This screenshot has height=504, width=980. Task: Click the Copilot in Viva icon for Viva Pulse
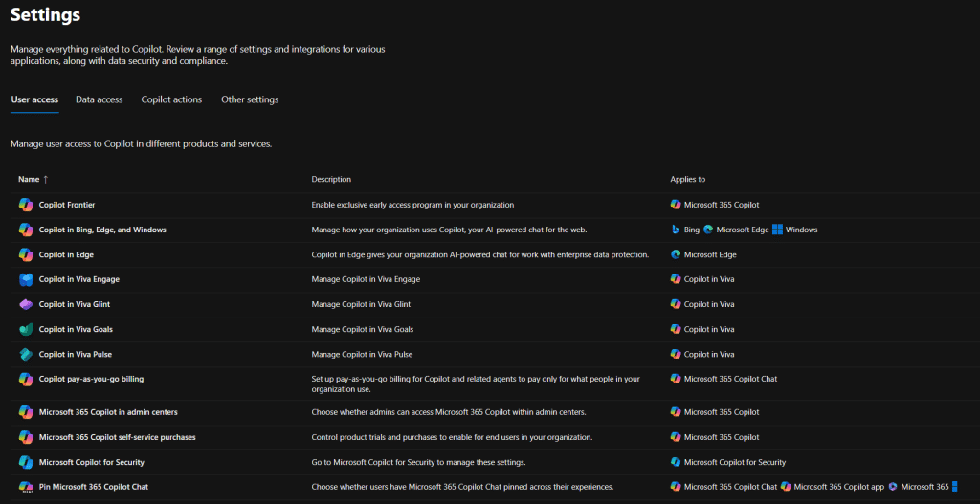coord(676,354)
